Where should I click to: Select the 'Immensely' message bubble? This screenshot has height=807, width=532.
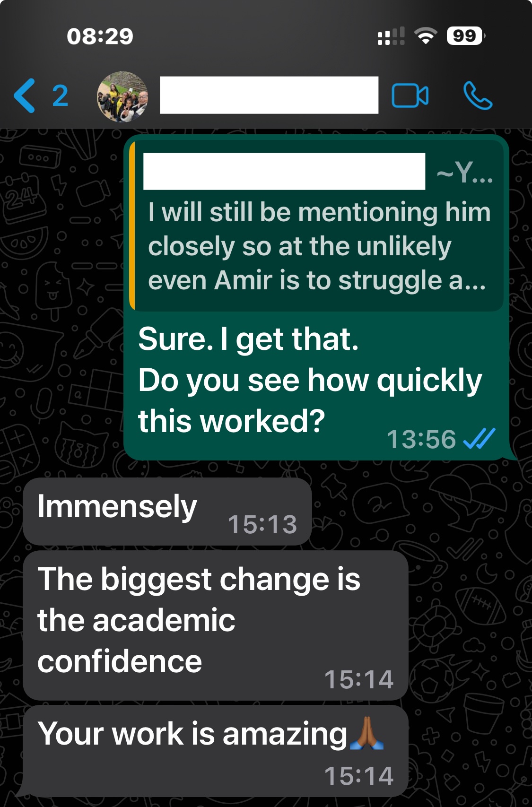[x=167, y=512]
